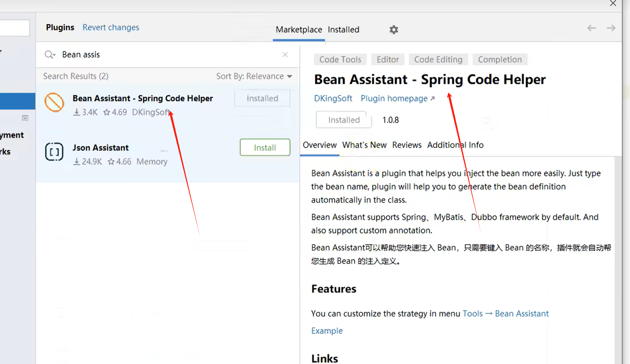
Task: Click the search magnifier options icon
Action: (50, 54)
